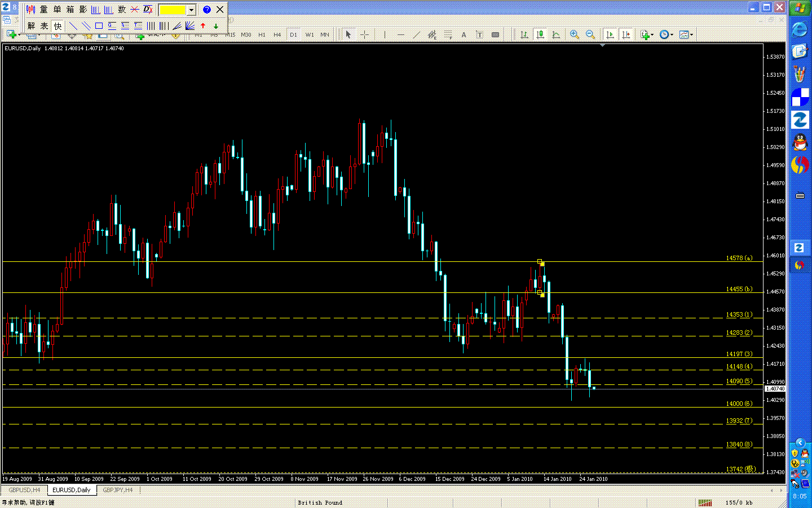This screenshot has width=812, height=508.
Task: Select the 14000 (6) horizontal level label
Action: pos(739,404)
